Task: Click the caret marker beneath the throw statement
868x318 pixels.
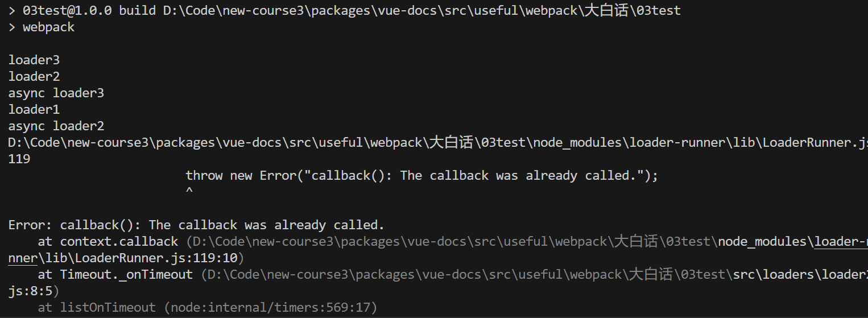Action: click(x=189, y=192)
